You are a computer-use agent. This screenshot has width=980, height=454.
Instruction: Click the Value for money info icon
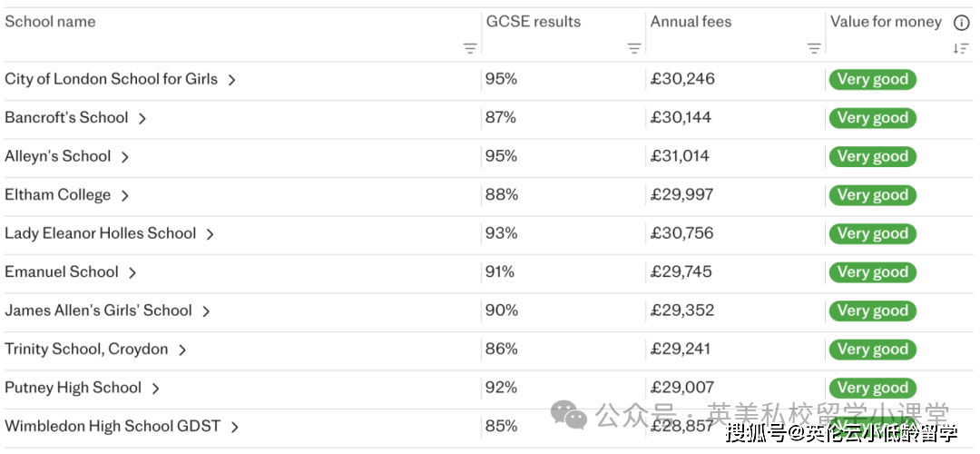point(961,23)
